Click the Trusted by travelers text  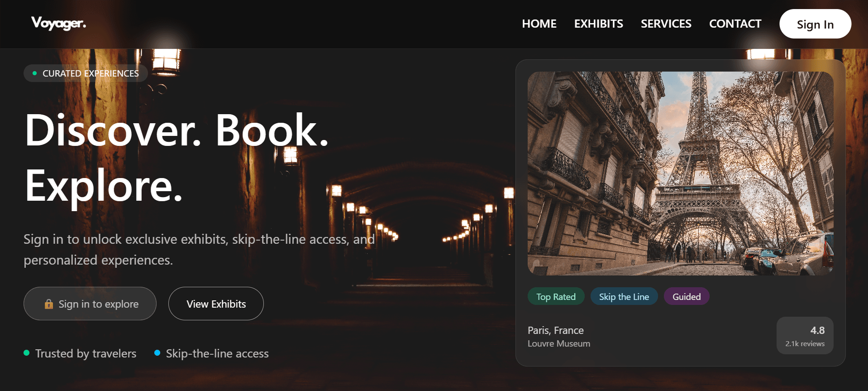coord(86,353)
